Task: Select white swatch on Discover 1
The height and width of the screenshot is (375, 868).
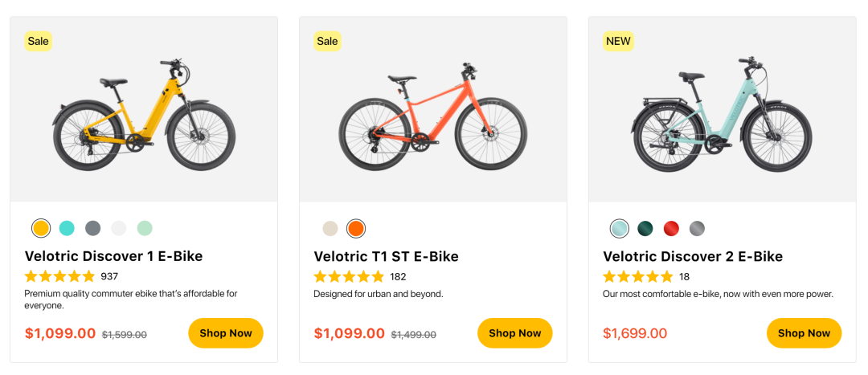Action: click(118, 228)
